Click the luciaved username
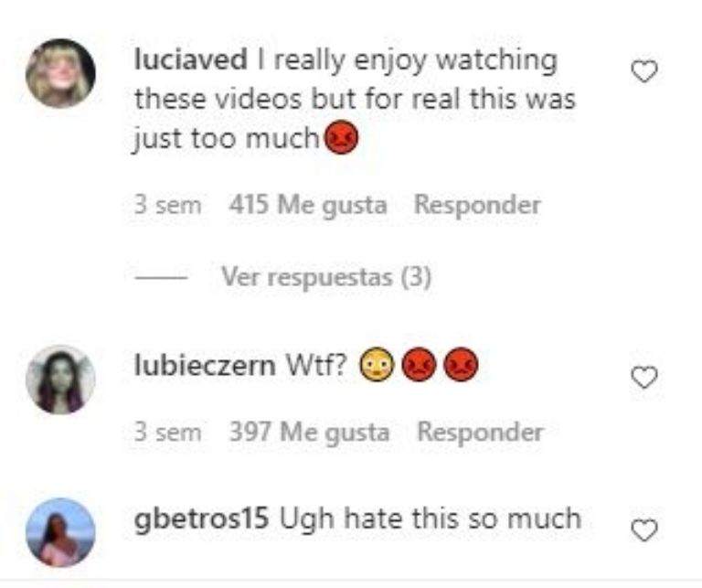The width and height of the screenshot is (702, 588). coord(191,59)
